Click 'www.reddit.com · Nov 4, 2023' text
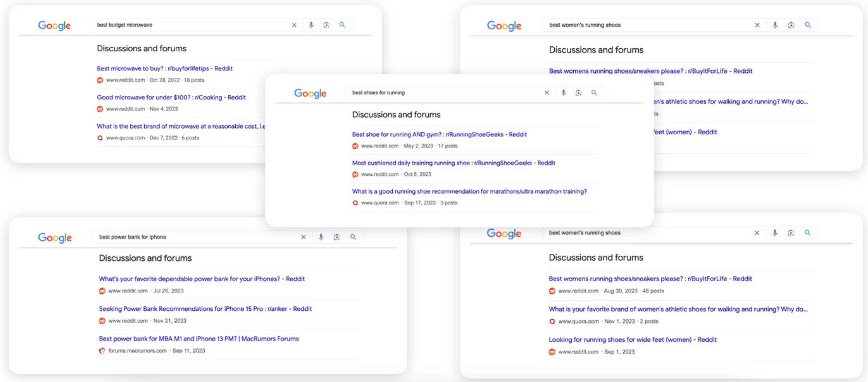 pyautogui.click(x=142, y=109)
